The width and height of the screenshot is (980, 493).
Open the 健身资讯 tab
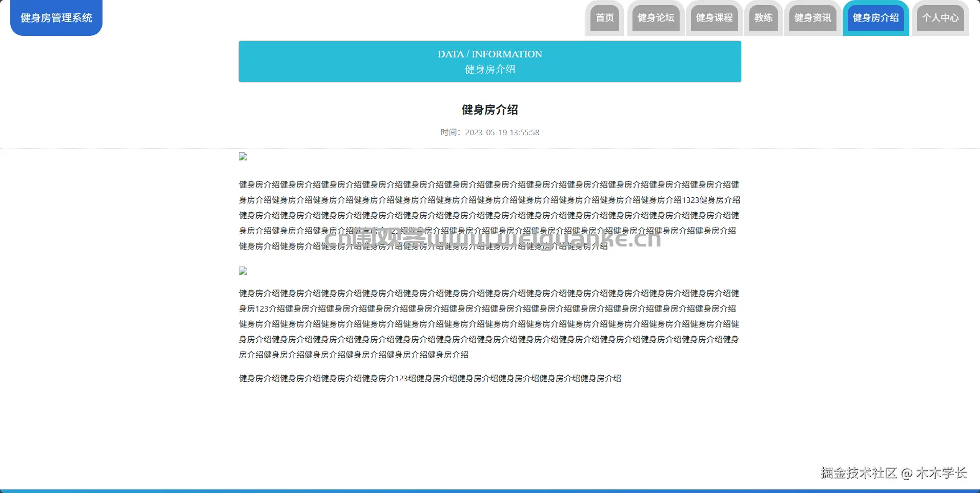tap(812, 17)
